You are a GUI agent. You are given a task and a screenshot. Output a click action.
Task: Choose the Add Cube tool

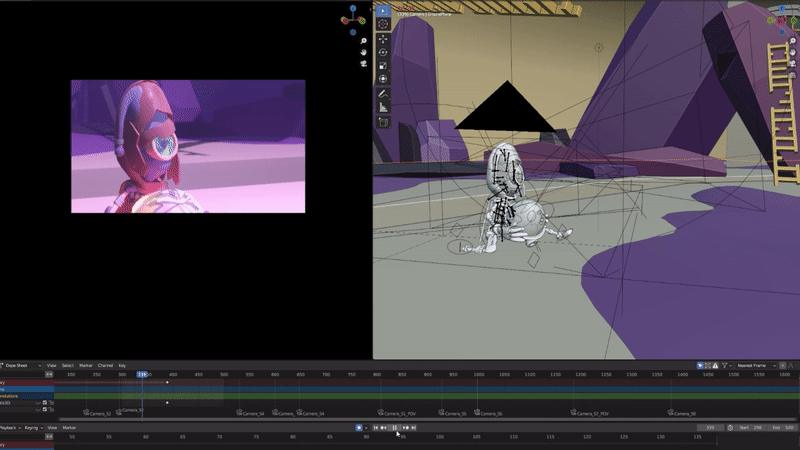point(383,122)
